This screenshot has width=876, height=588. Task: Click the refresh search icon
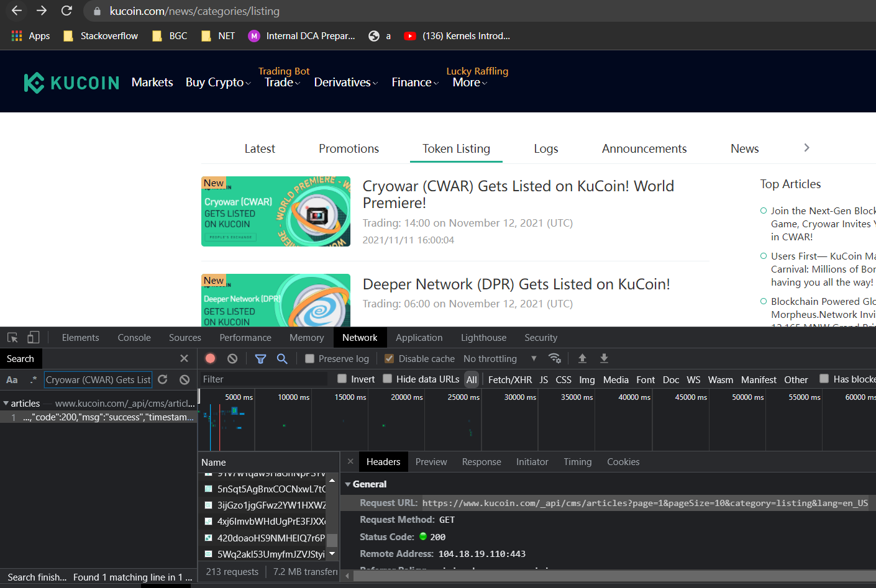pos(163,379)
